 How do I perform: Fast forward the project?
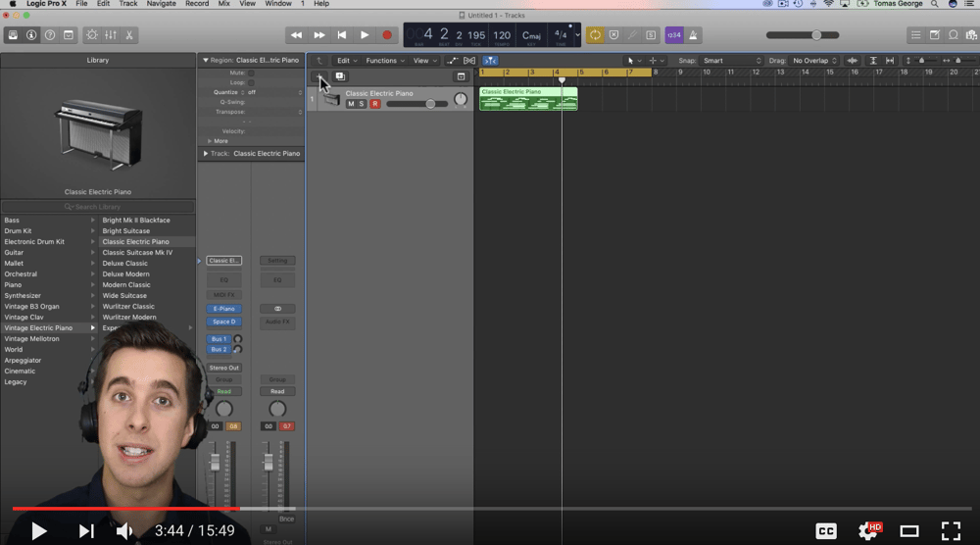(x=319, y=35)
